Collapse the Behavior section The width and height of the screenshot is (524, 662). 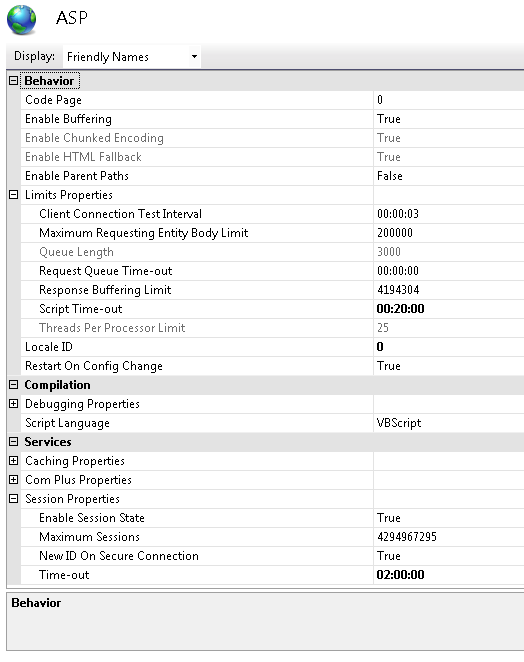pyautogui.click(x=14, y=81)
